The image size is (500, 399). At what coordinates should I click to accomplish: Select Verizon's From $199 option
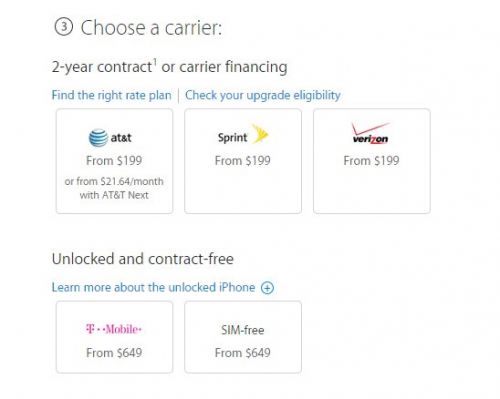tap(372, 161)
